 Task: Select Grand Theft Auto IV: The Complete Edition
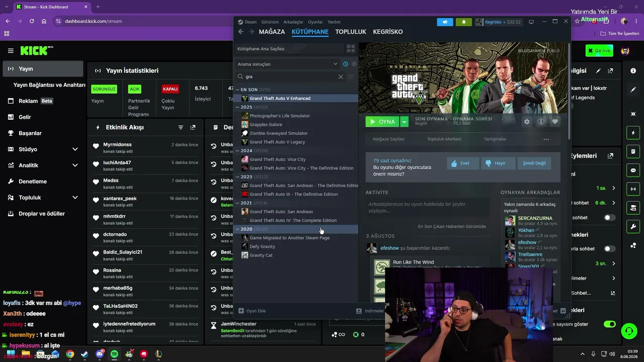click(293, 220)
